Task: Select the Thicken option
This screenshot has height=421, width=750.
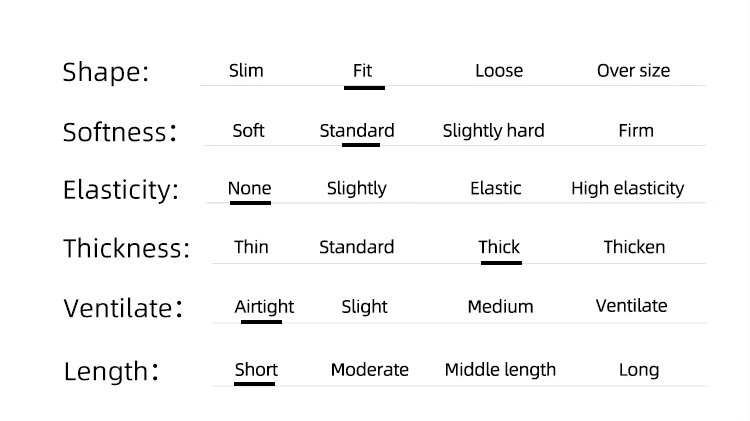Action: coord(634,247)
